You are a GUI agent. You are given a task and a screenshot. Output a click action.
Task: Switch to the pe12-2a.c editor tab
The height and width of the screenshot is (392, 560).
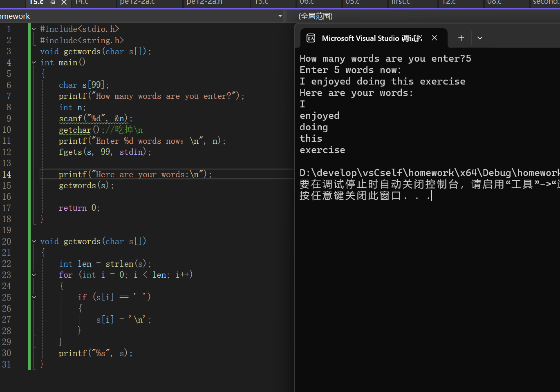pyautogui.click(x=137, y=2)
